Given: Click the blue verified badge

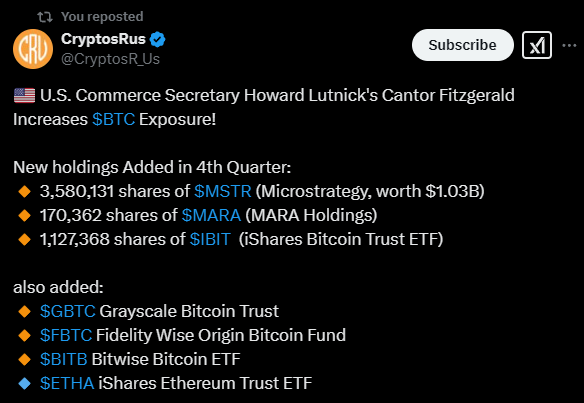Looking at the screenshot, I should (158, 39).
